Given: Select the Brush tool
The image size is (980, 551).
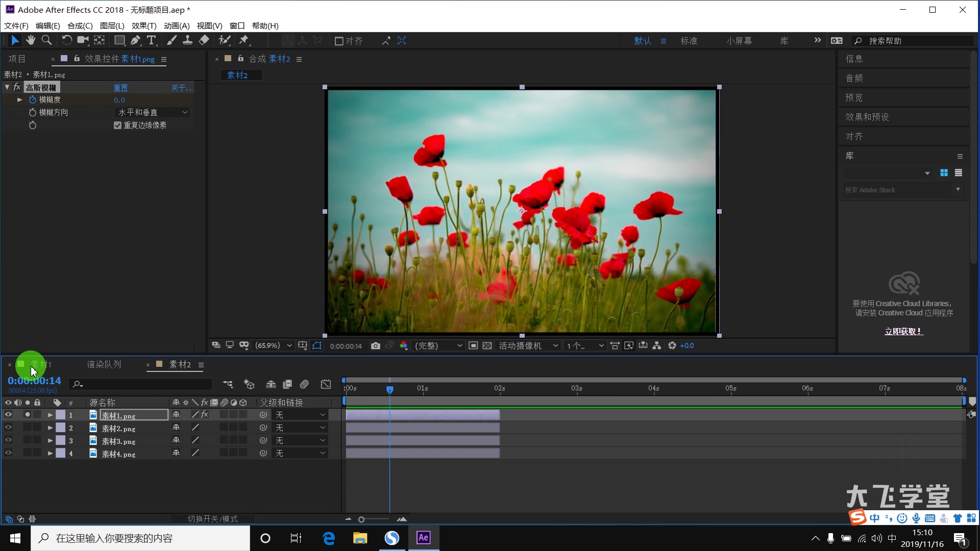Looking at the screenshot, I should click(x=172, y=40).
